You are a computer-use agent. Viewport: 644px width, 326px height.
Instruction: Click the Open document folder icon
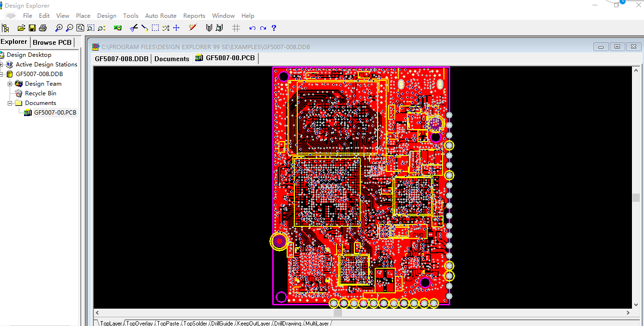pyautogui.click(x=21, y=28)
